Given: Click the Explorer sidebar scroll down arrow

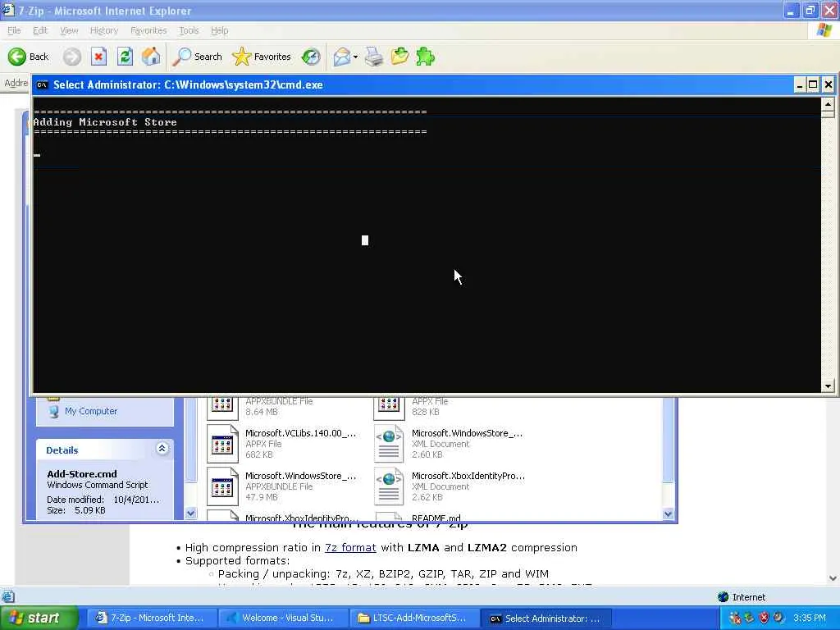Looking at the screenshot, I should click(x=190, y=514).
